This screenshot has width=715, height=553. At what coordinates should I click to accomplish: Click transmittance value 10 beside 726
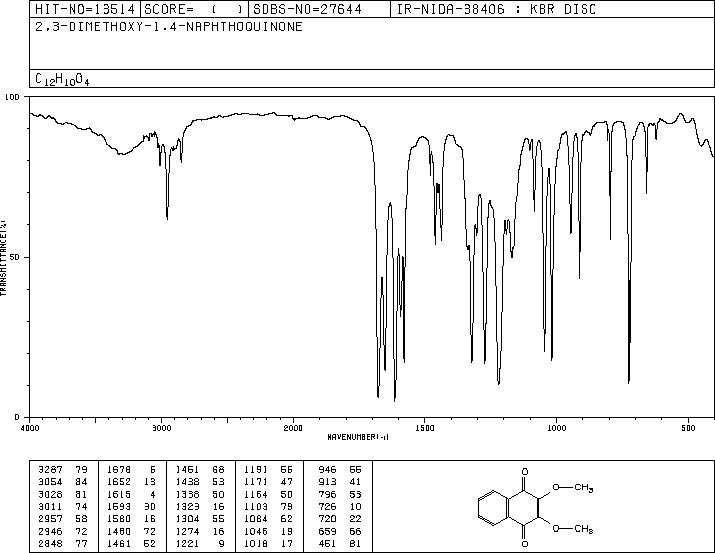[x=355, y=506]
